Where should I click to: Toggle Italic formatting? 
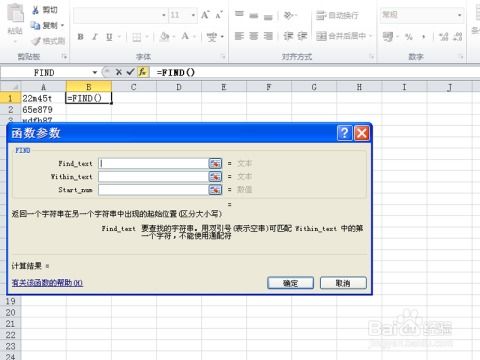click(x=95, y=37)
